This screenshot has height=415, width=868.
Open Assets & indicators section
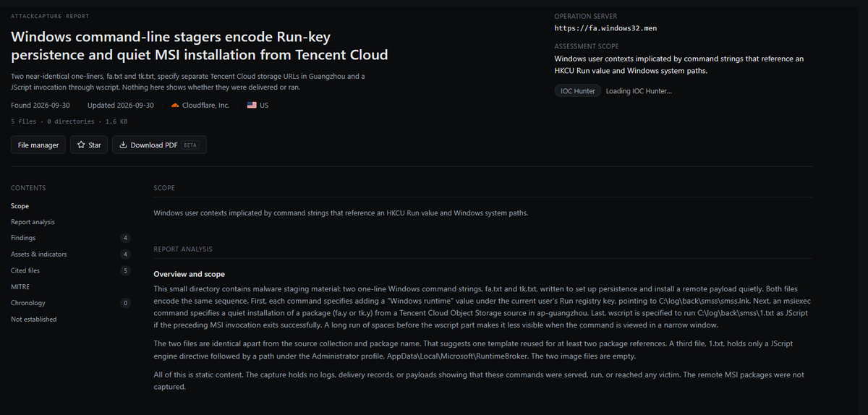(39, 254)
